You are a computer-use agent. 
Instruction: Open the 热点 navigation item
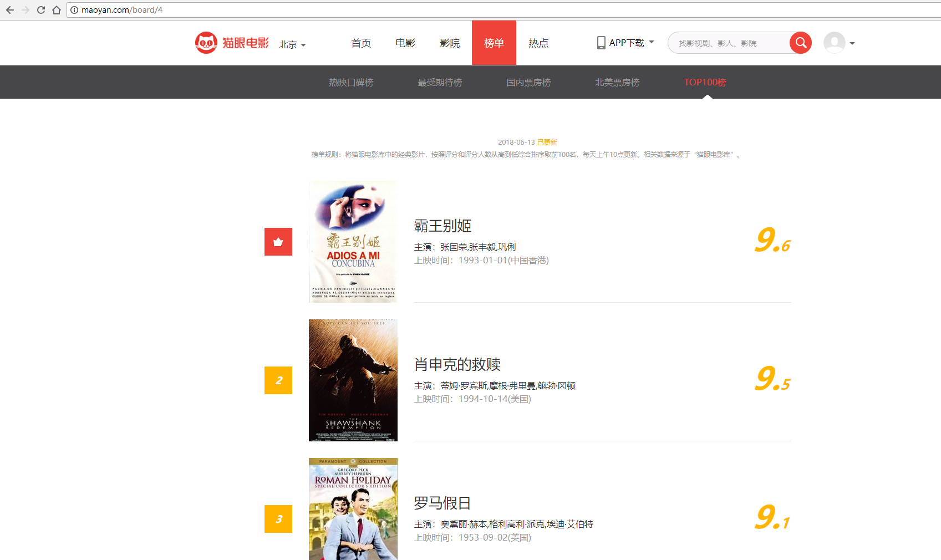(538, 43)
